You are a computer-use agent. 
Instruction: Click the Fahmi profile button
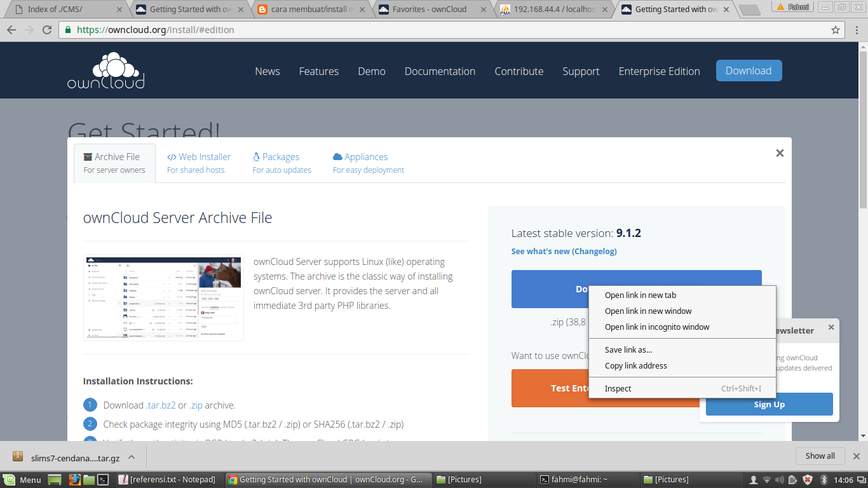[793, 6]
